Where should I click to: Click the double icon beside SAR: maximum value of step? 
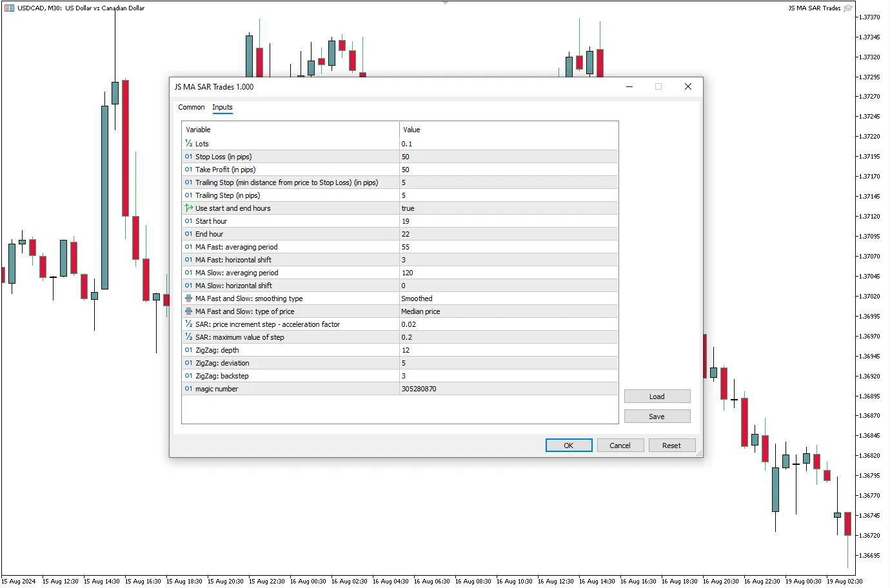tap(188, 337)
